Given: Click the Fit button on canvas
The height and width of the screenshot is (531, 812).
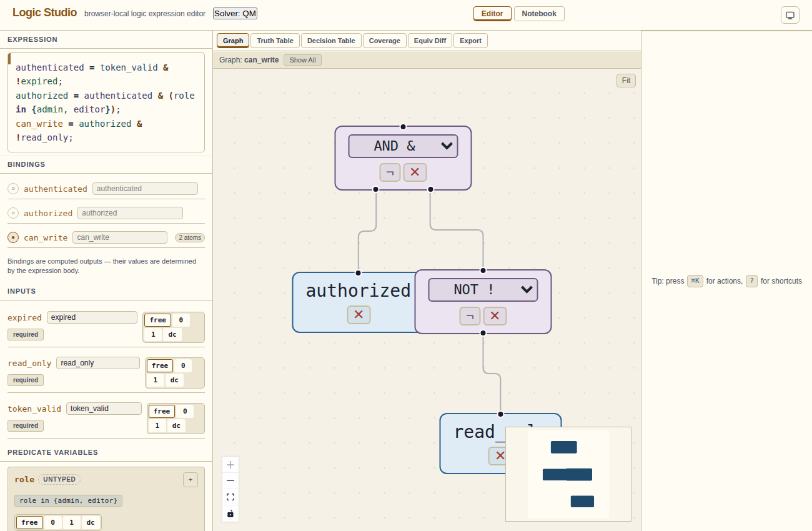Looking at the screenshot, I should [626, 81].
